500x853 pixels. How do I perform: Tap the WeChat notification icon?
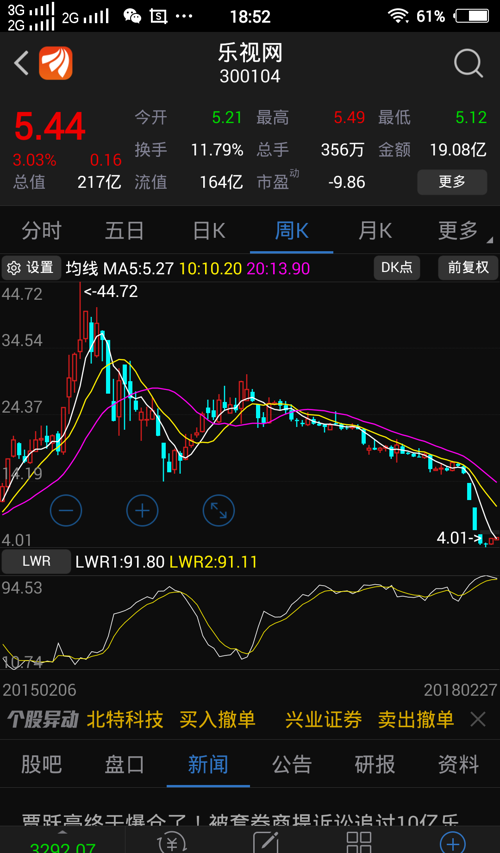(x=132, y=16)
